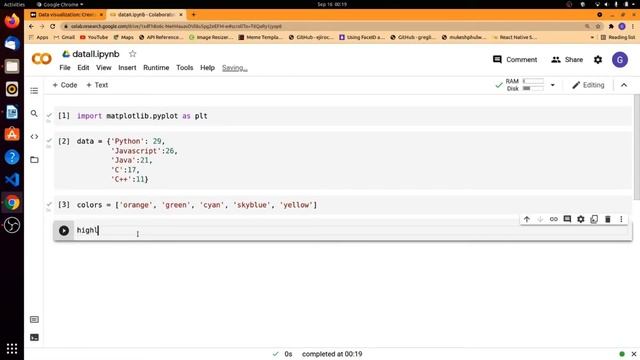Open the Tools menu
The width and height of the screenshot is (640, 360).
[184, 68]
